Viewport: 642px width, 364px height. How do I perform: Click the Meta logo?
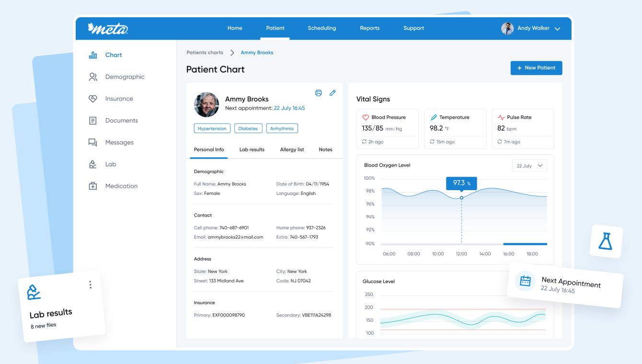(108, 28)
